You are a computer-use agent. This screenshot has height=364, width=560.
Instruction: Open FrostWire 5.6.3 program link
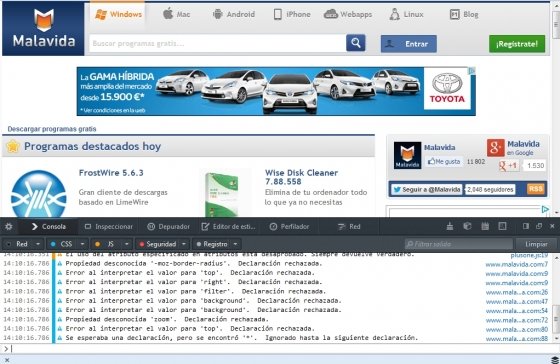point(111,173)
